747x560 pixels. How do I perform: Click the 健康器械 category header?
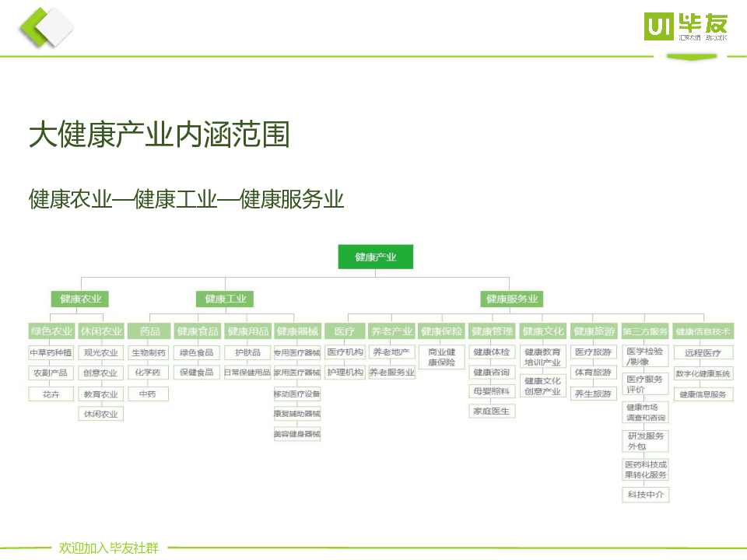pyautogui.click(x=297, y=331)
